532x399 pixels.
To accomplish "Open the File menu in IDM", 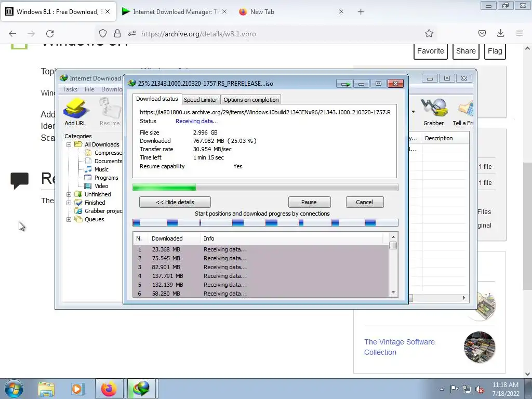I will point(89,89).
